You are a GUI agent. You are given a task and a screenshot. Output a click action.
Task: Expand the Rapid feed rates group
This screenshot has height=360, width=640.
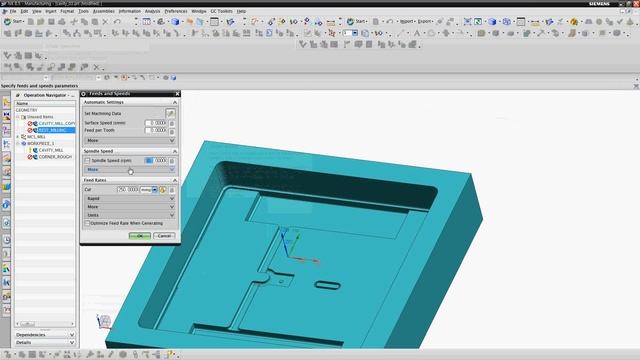(130, 198)
